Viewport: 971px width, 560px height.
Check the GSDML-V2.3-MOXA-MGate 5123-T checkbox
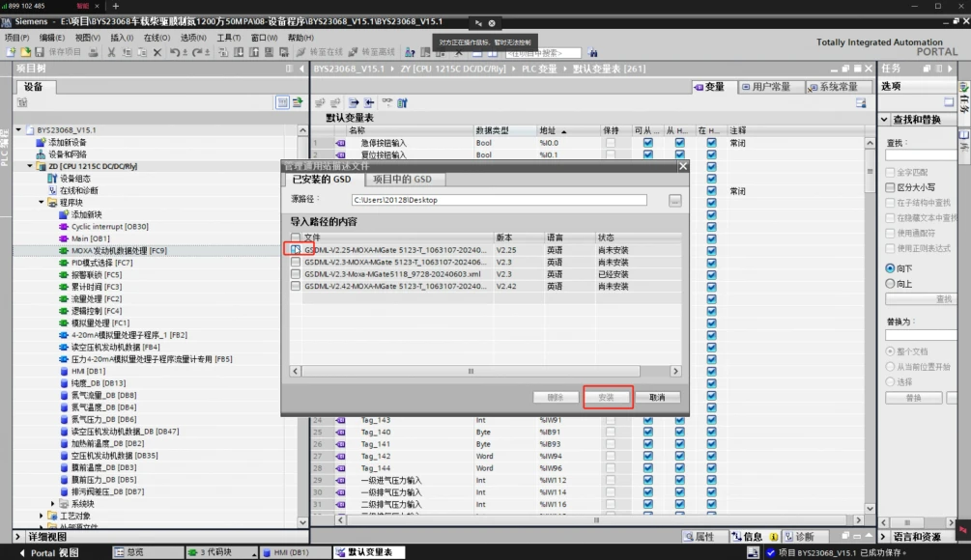click(296, 262)
